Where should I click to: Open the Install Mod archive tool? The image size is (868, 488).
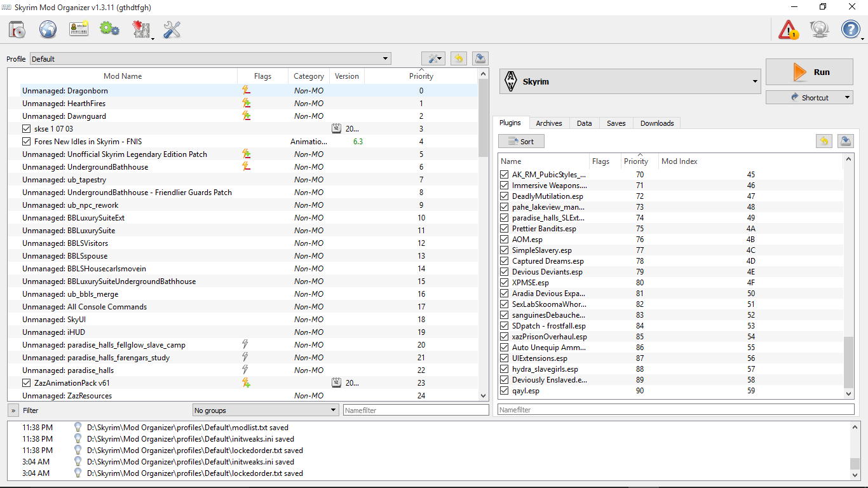pyautogui.click(x=17, y=29)
